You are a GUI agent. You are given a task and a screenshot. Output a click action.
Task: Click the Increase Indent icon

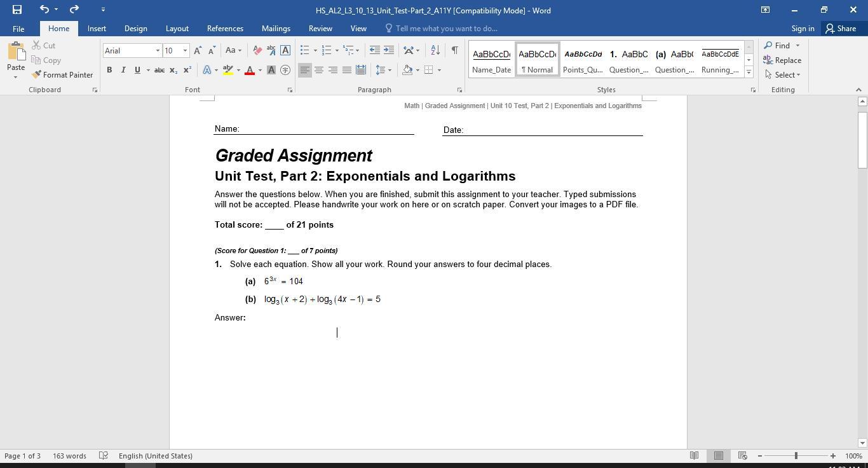pos(389,50)
